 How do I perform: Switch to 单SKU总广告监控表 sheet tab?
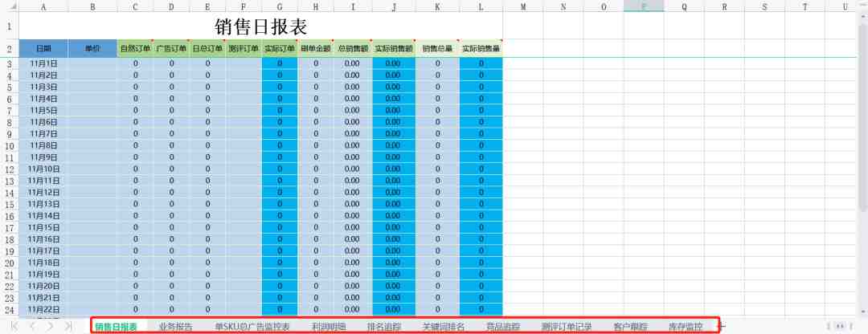coord(252,326)
